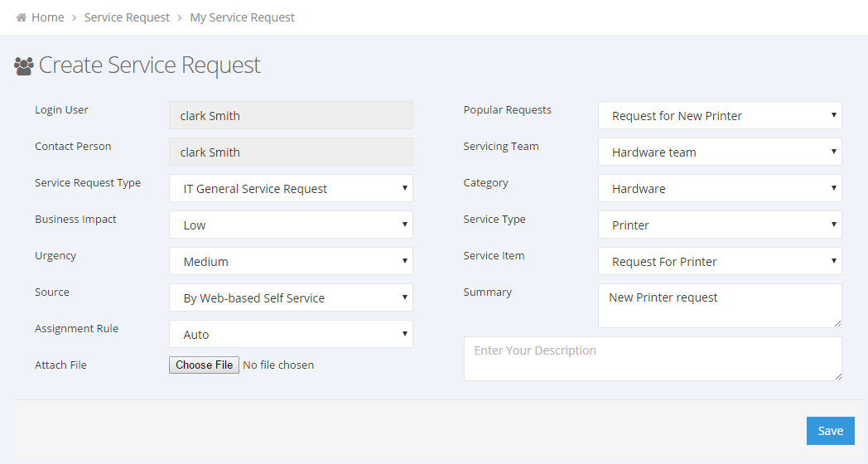Open the Popular Requests dropdown

(720, 115)
